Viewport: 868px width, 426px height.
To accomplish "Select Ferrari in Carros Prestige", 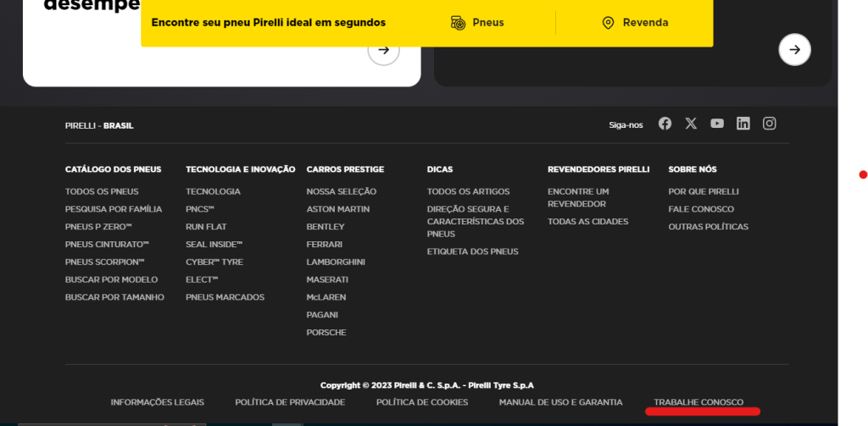I will [x=325, y=245].
